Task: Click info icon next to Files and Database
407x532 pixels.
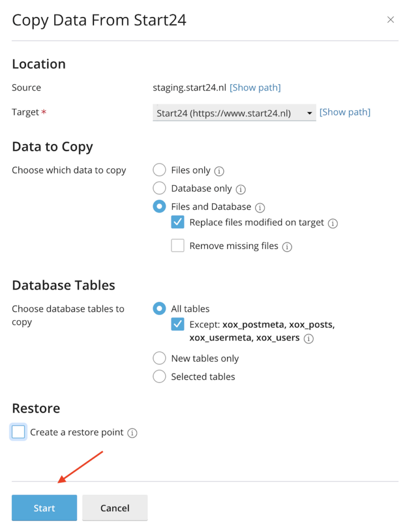Action: coord(260,207)
